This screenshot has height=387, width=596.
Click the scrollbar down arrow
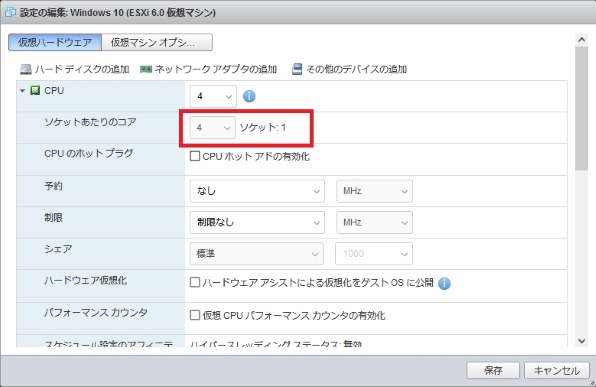coord(582,341)
